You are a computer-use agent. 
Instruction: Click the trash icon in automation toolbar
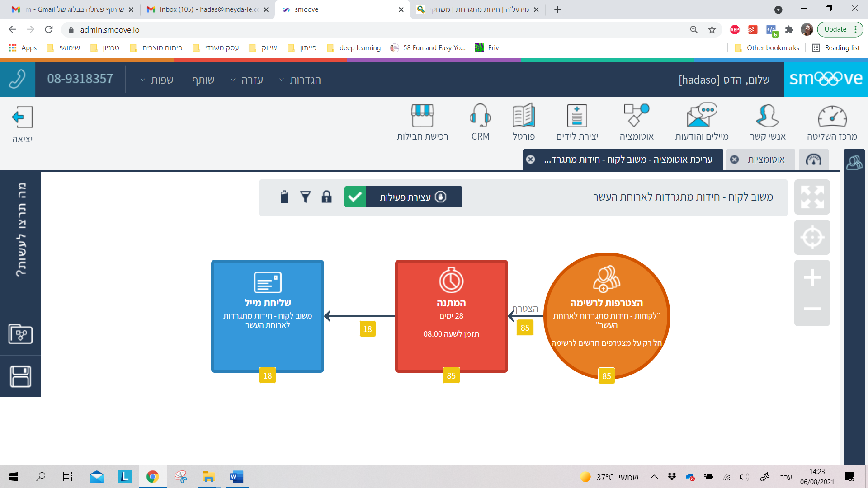284,197
